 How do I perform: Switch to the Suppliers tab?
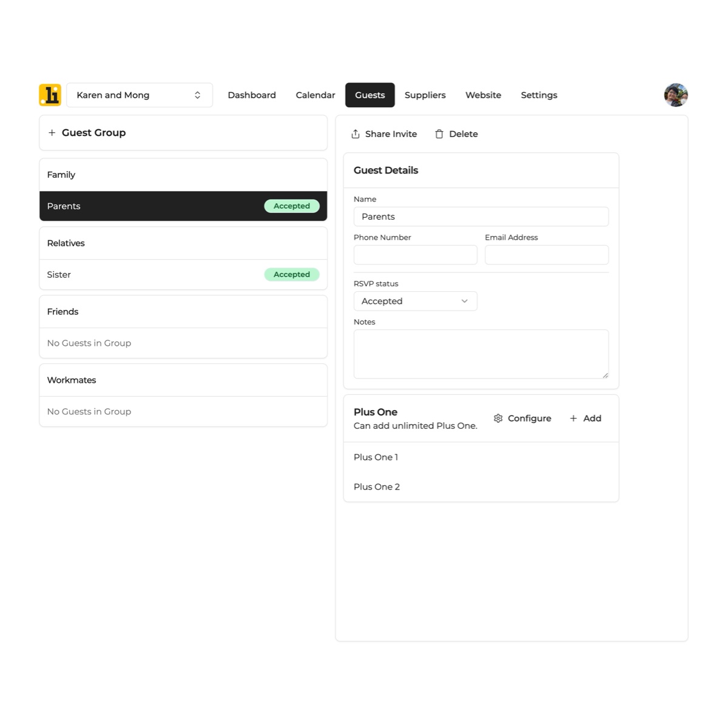click(425, 95)
